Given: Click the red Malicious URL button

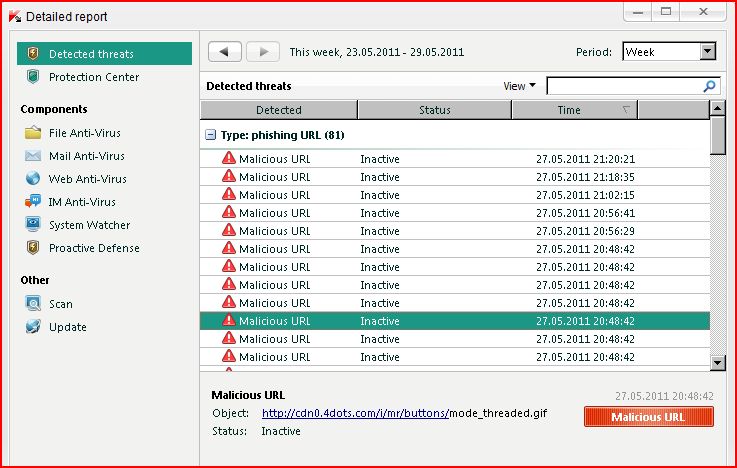Looking at the screenshot, I should (649, 417).
